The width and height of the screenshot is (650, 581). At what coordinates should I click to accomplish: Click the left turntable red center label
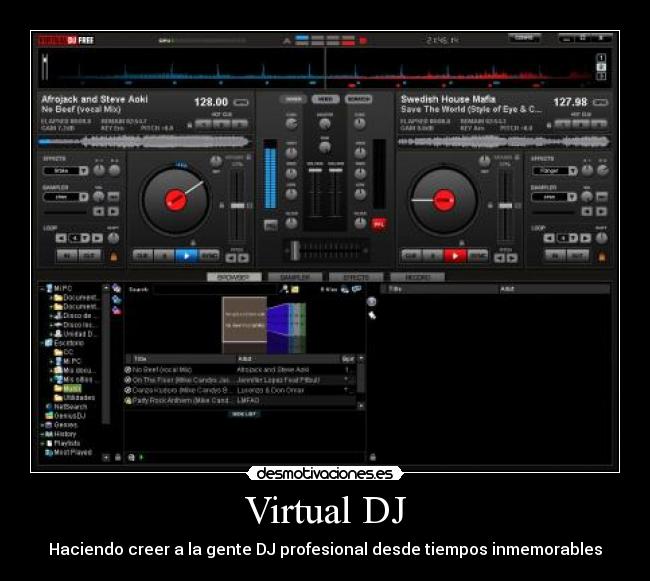(175, 200)
